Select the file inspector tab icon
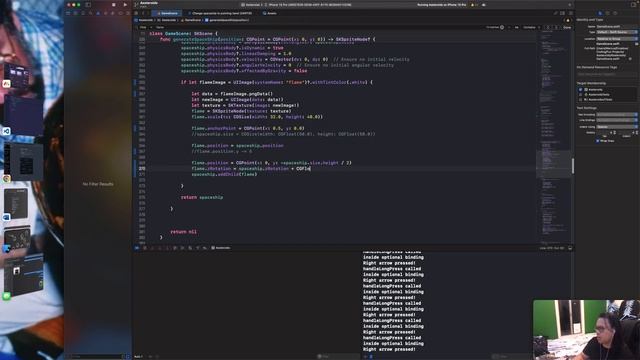Screen dimensions: 640x360 coord(600,13)
